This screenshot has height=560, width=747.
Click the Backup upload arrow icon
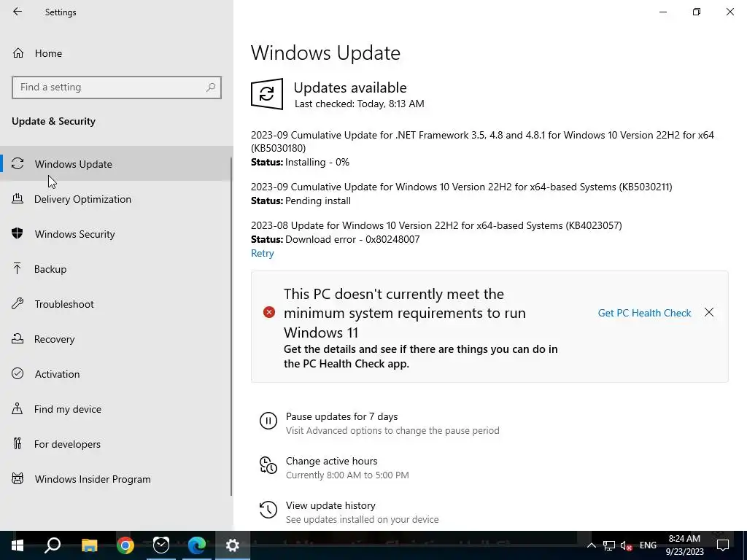(x=18, y=269)
